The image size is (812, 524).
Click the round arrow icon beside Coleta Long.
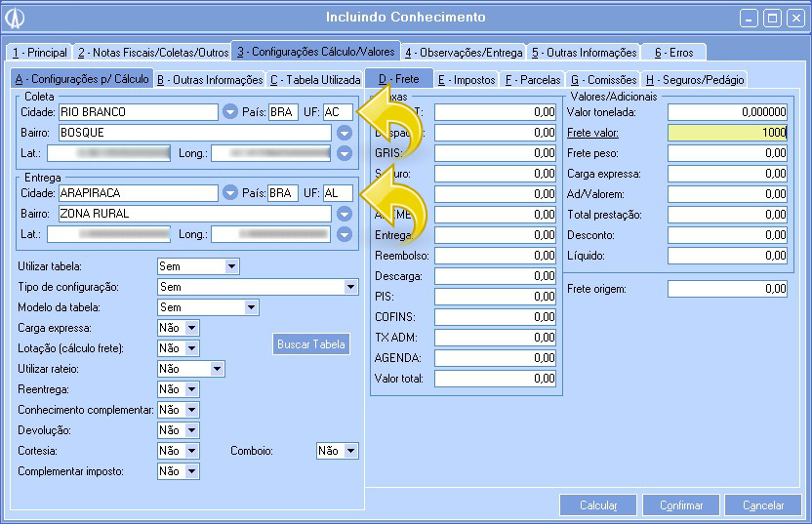tap(344, 153)
